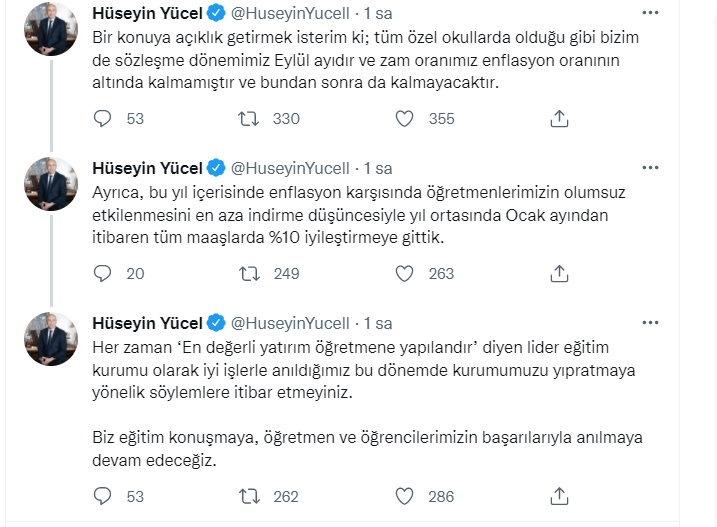Click the third tweet's profile picture

[x=50, y=340]
